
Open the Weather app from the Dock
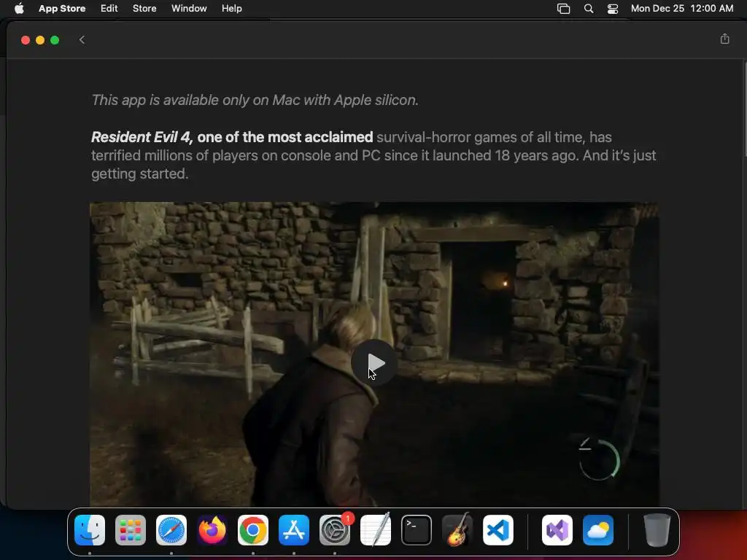pyautogui.click(x=598, y=530)
